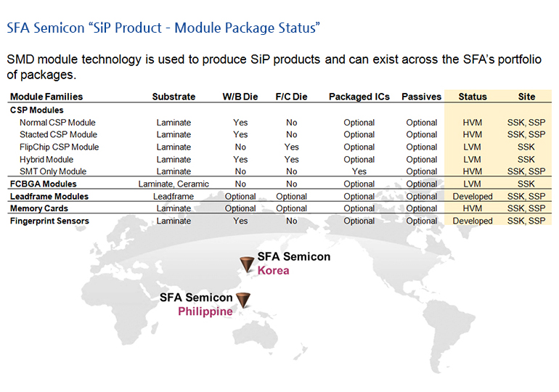Click the Normal CSP Module row label
This screenshot has width=559, height=392.
coord(57,123)
